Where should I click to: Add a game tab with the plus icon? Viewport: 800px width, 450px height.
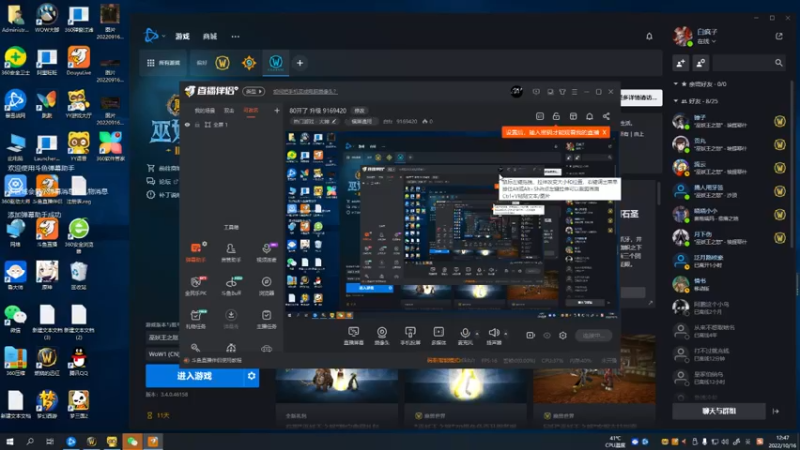[x=300, y=63]
